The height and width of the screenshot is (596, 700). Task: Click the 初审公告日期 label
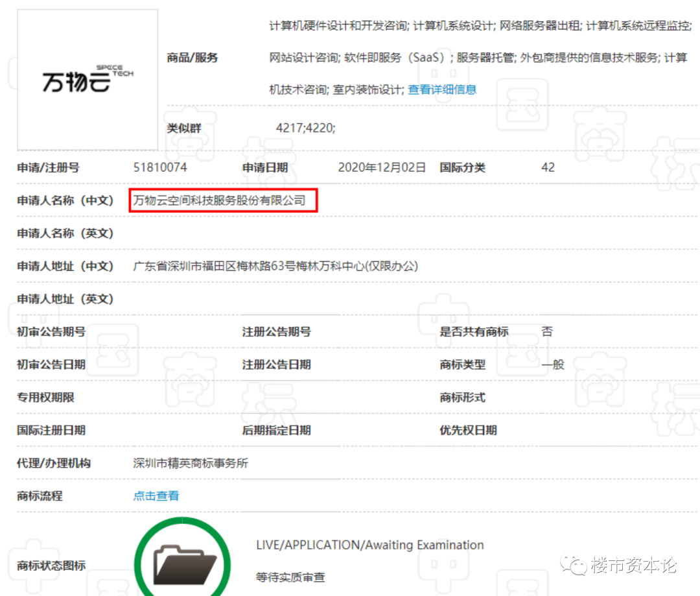pyautogui.click(x=51, y=364)
